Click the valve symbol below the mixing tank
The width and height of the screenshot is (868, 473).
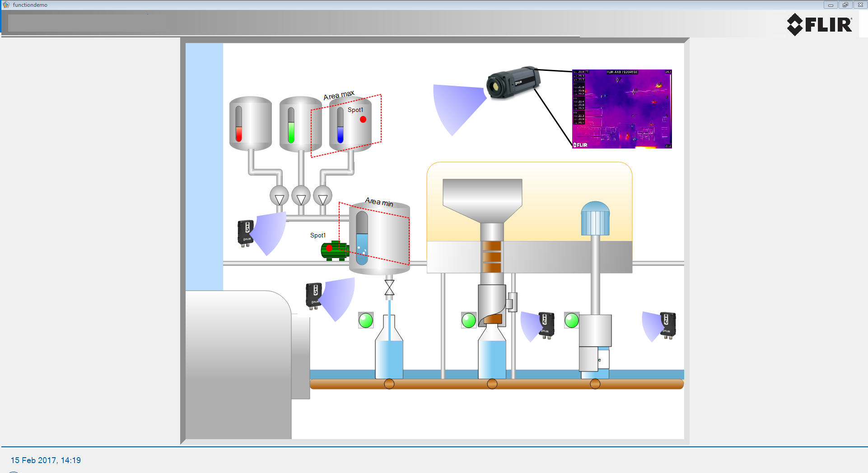tap(389, 288)
